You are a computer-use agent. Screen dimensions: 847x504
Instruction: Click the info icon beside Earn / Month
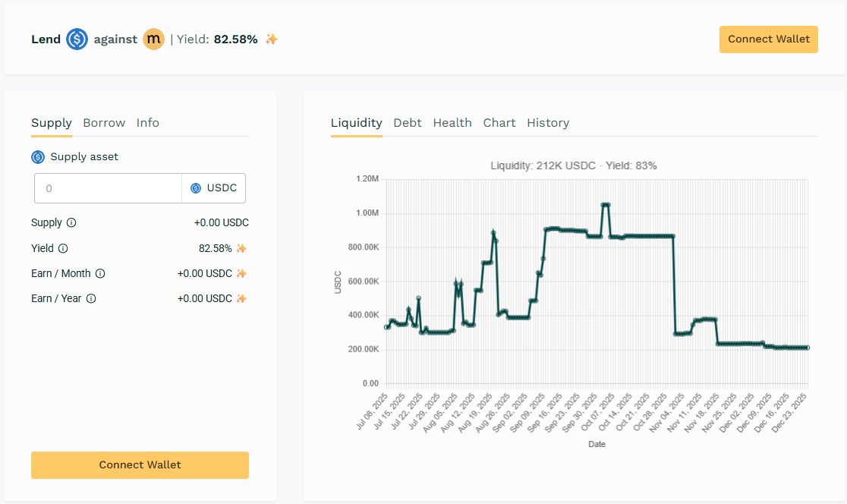coord(100,273)
